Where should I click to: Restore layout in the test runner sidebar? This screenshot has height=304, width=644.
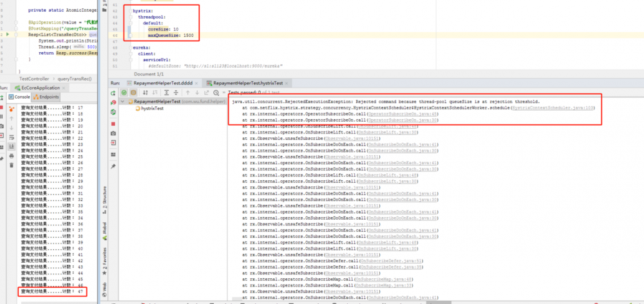113,155
